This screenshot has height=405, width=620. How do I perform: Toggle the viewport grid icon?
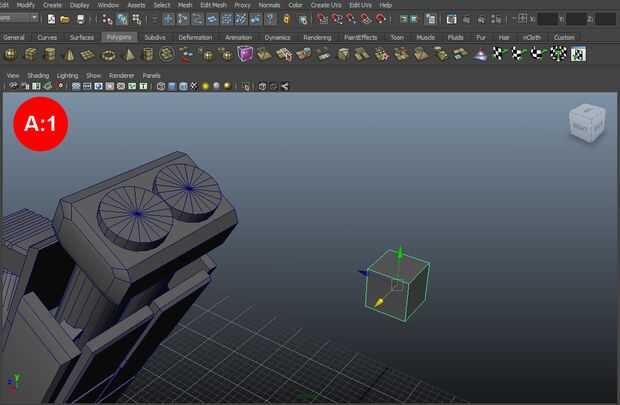[76, 86]
